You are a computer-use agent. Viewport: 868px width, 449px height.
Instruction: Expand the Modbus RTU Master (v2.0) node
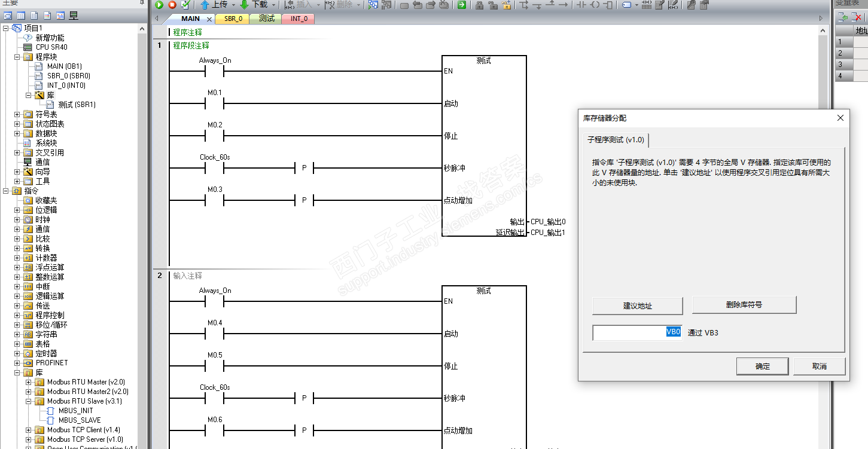point(29,382)
